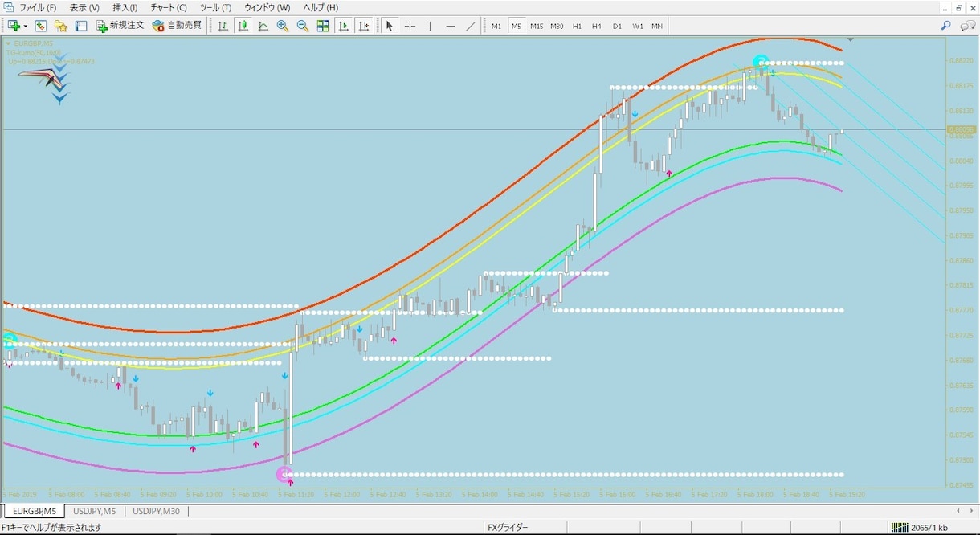Image resolution: width=980 pixels, height=535 pixels.
Task: Set timeframe to D1
Action: click(x=617, y=26)
